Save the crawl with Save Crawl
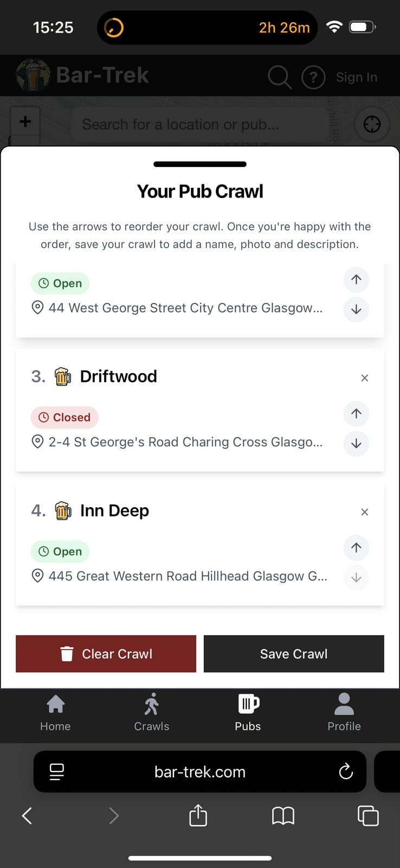 point(294,654)
